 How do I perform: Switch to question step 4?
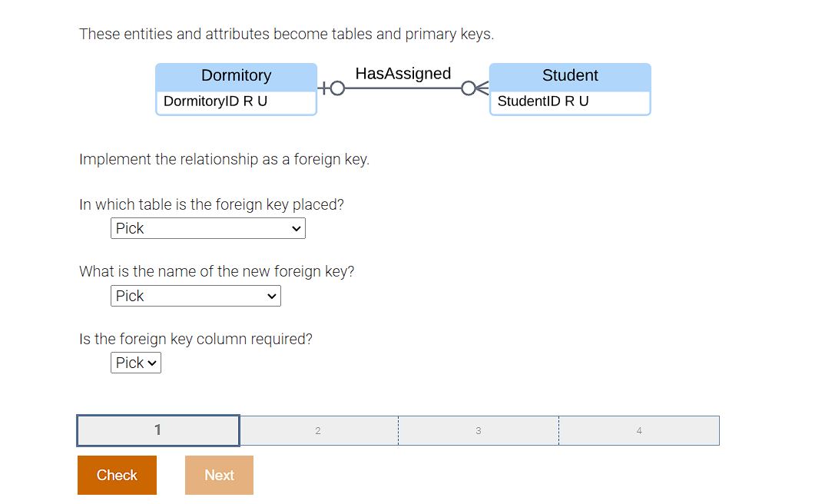point(638,430)
